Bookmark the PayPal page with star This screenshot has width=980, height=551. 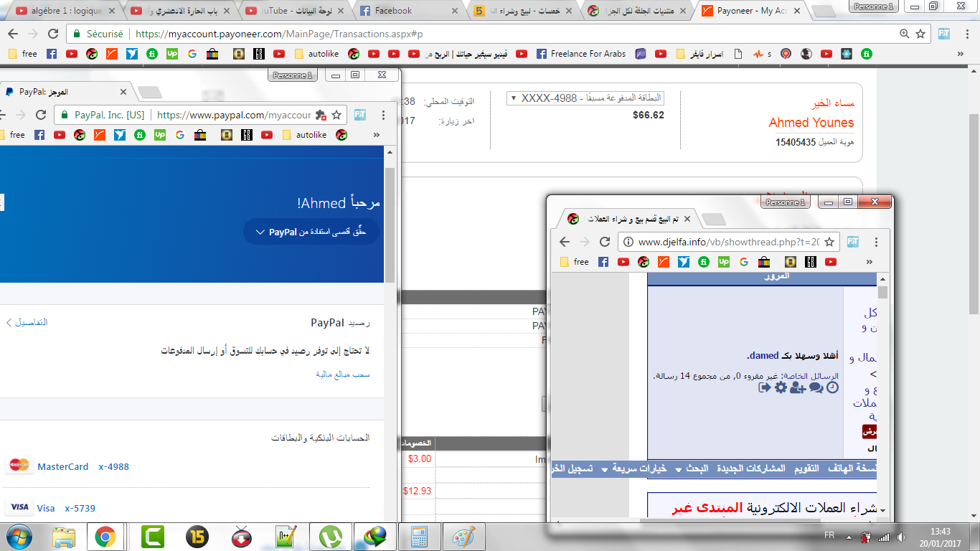(336, 115)
